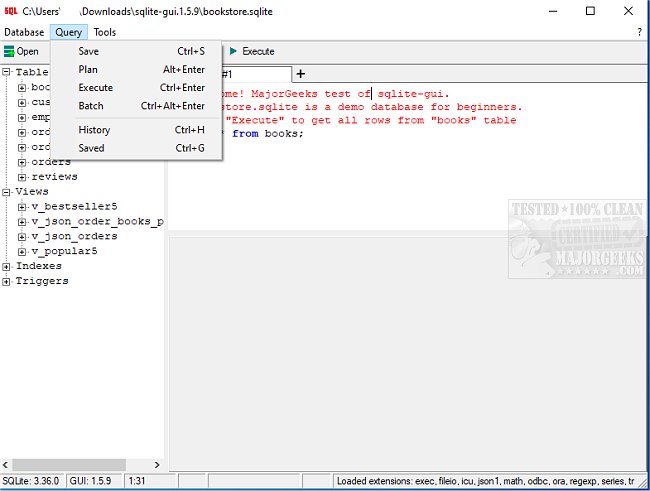The height and width of the screenshot is (491, 650).
Task: Click the tree panel scrollbar left arrow
Action: click(x=5, y=465)
